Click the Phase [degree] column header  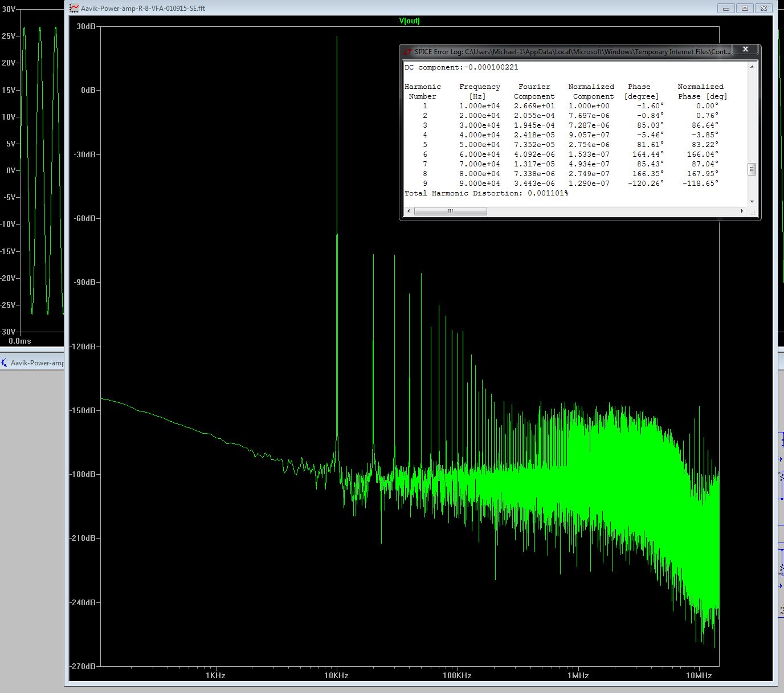click(x=641, y=91)
